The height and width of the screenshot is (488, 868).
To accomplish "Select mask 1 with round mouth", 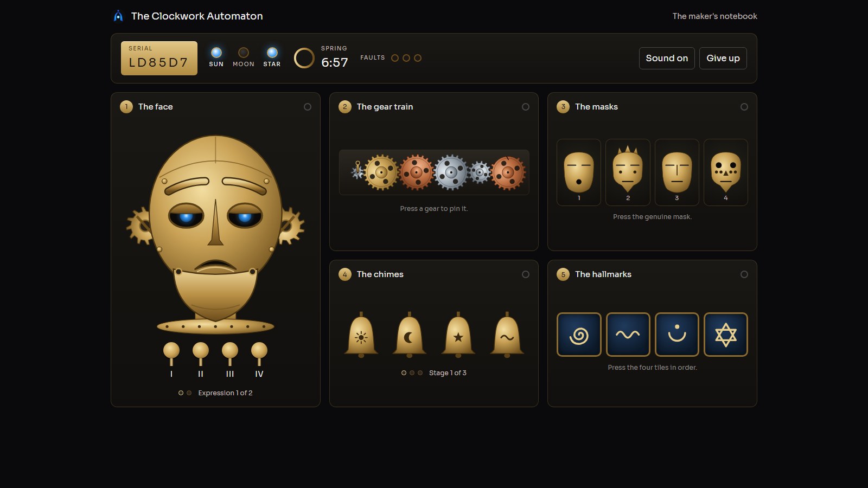I will coord(579,172).
